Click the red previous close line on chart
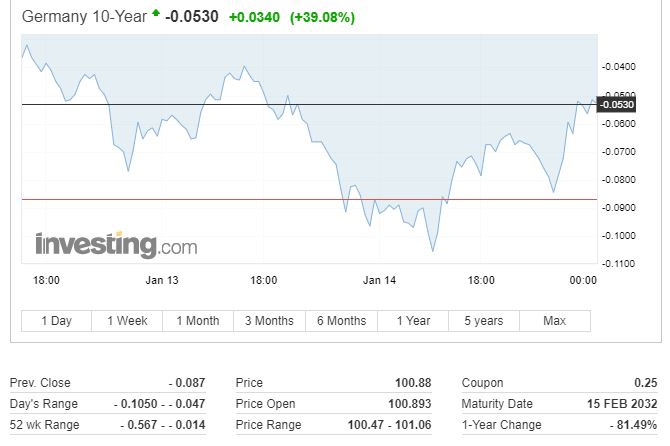 (x=309, y=200)
